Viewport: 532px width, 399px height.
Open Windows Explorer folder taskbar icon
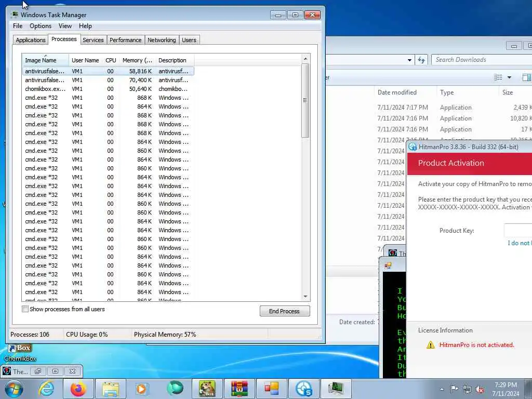click(x=111, y=389)
